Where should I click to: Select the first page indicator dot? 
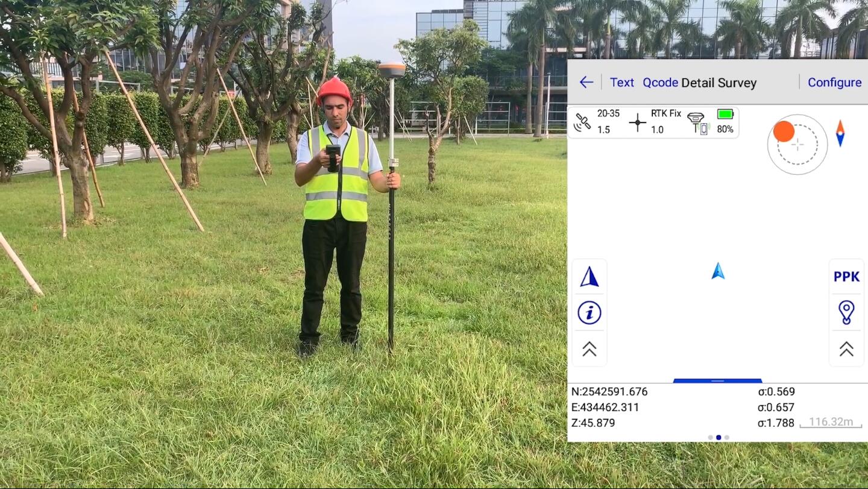click(x=711, y=437)
